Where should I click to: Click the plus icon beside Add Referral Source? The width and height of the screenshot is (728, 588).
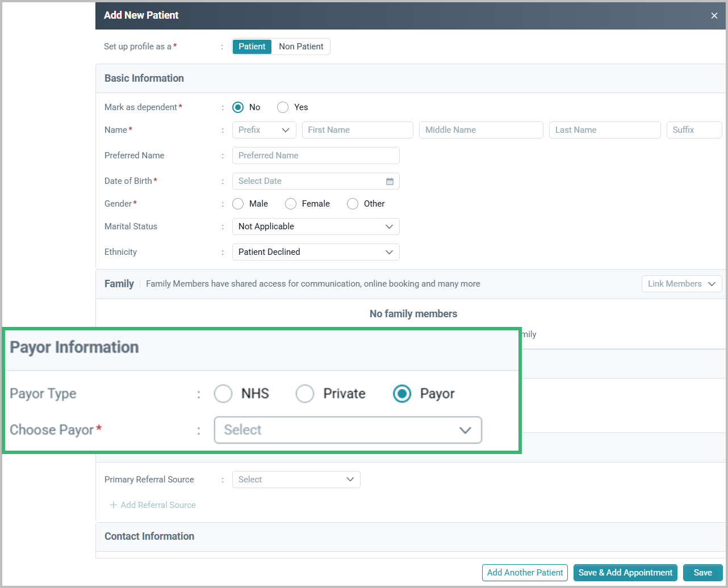pyautogui.click(x=113, y=505)
